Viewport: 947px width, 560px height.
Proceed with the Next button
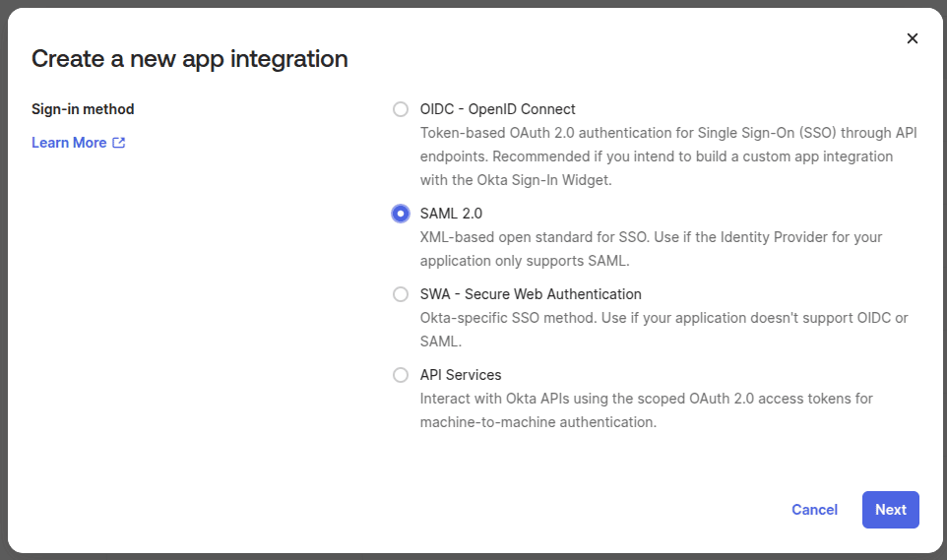[890, 510]
